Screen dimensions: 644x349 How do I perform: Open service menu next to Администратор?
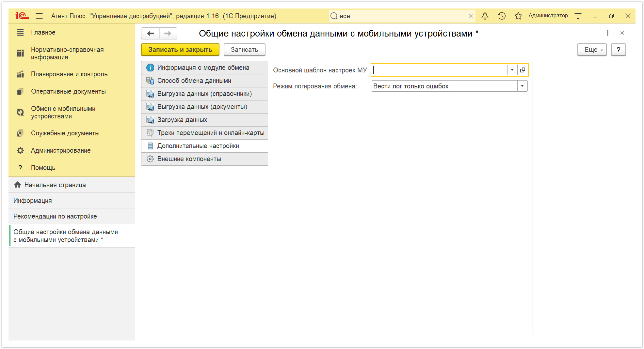click(578, 16)
